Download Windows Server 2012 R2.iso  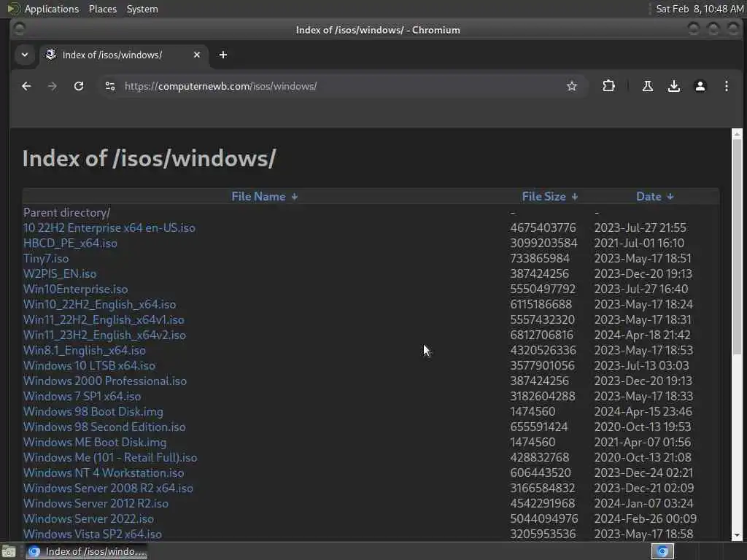coord(96,503)
